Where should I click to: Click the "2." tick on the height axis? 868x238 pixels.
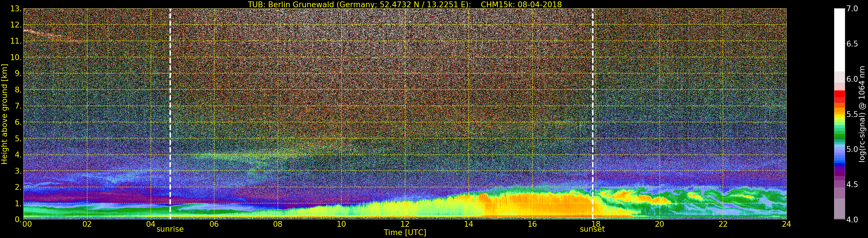[18, 187]
